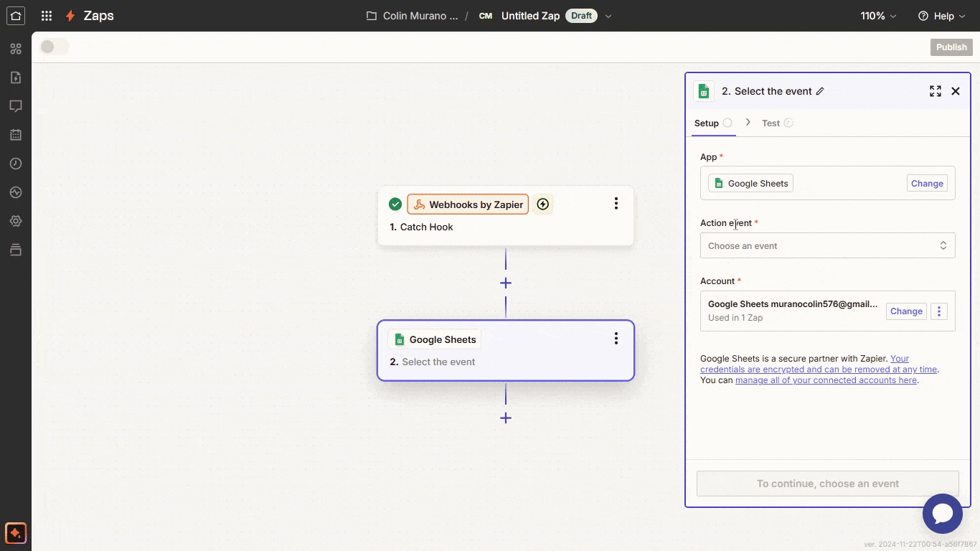Change the Google Sheets account
The image size is (980, 551).
tap(906, 311)
